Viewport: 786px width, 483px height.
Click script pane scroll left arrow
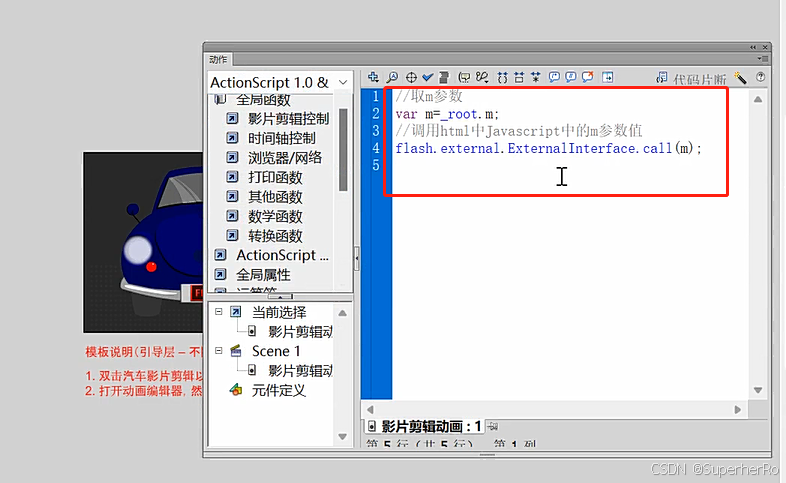[x=370, y=409]
